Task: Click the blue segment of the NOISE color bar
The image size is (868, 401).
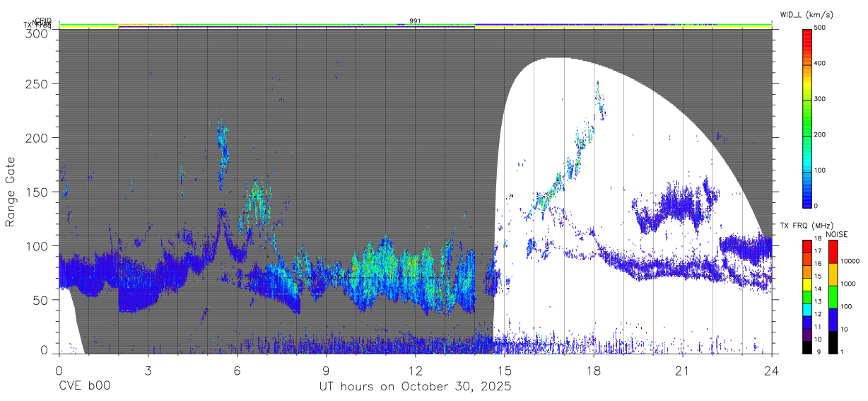Action: click(833, 320)
